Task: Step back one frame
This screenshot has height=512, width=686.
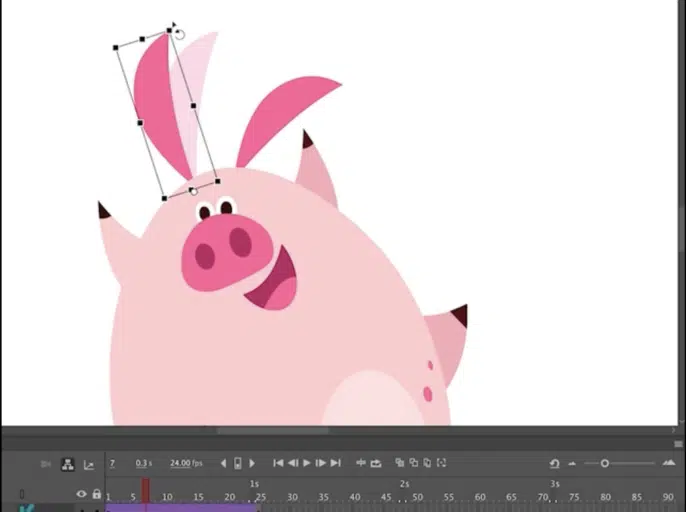Action: [292, 463]
